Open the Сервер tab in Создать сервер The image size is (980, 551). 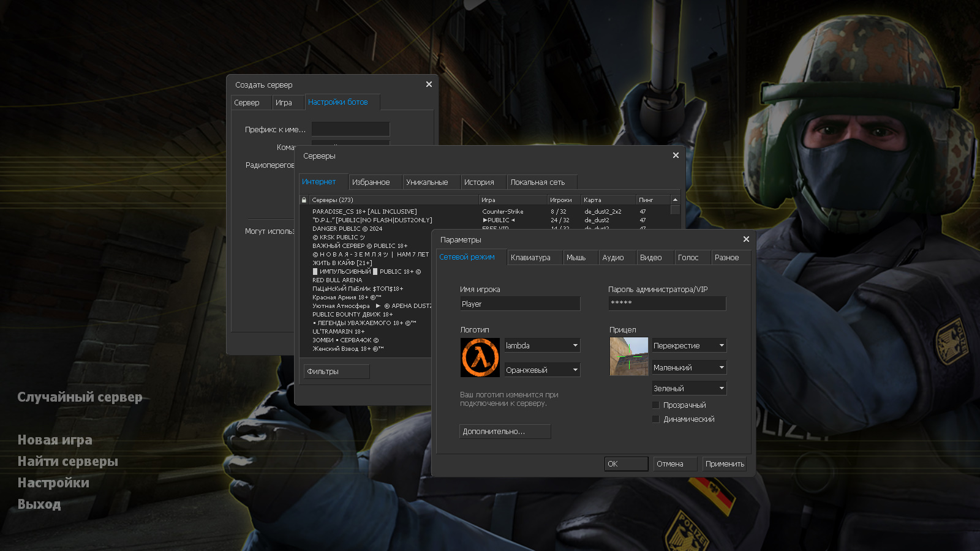tap(250, 102)
